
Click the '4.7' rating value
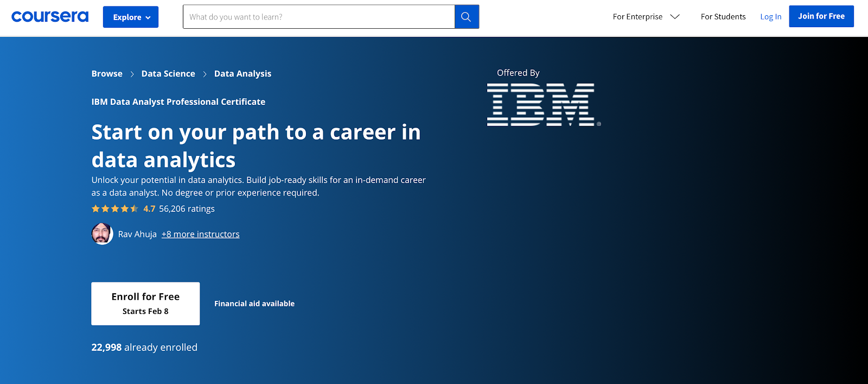pos(149,209)
